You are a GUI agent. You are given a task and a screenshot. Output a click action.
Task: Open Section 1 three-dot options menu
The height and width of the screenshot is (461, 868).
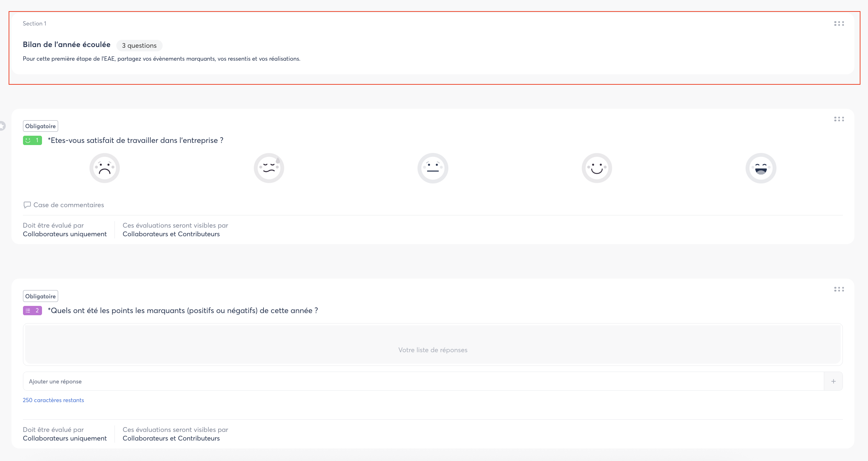click(839, 24)
